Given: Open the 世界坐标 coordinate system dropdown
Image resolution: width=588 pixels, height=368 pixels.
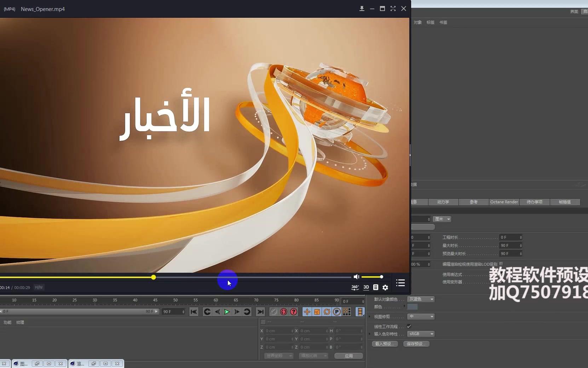Looking at the screenshot, I should tap(279, 356).
